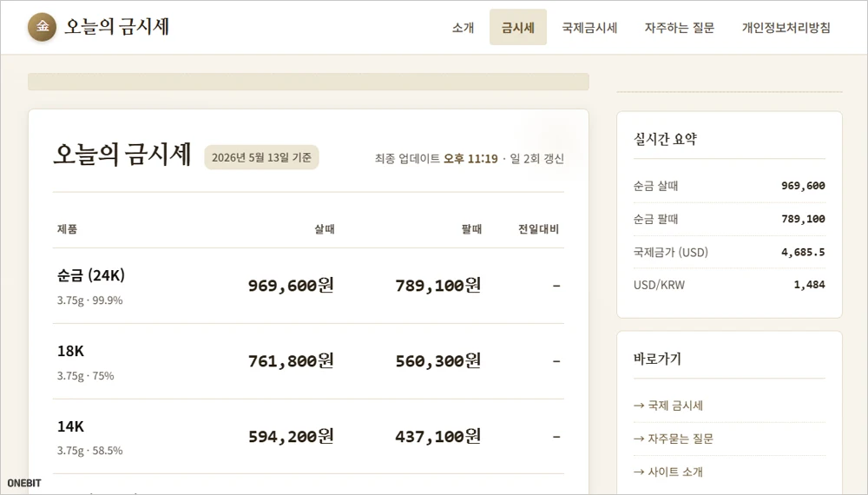Screen dimensions: 868x495
Task: Click the 살때 column header in table
Action: 325,228
